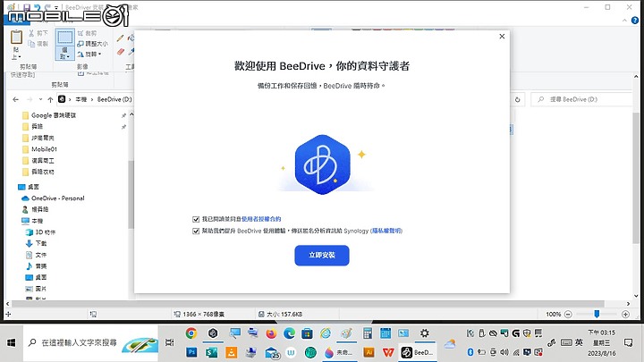
Task: Open the 隱私權聲明 privacy statement link
Action: (386, 232)
